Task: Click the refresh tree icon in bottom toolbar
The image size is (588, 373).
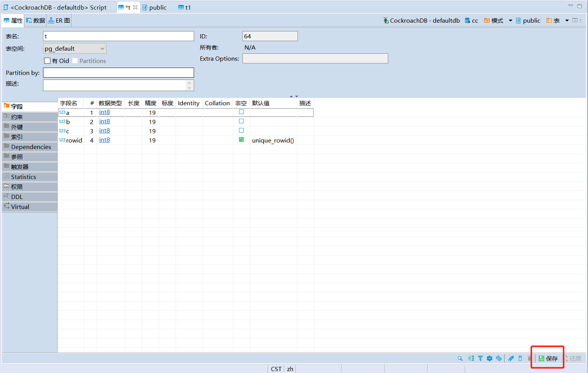Action: [471, 358]
